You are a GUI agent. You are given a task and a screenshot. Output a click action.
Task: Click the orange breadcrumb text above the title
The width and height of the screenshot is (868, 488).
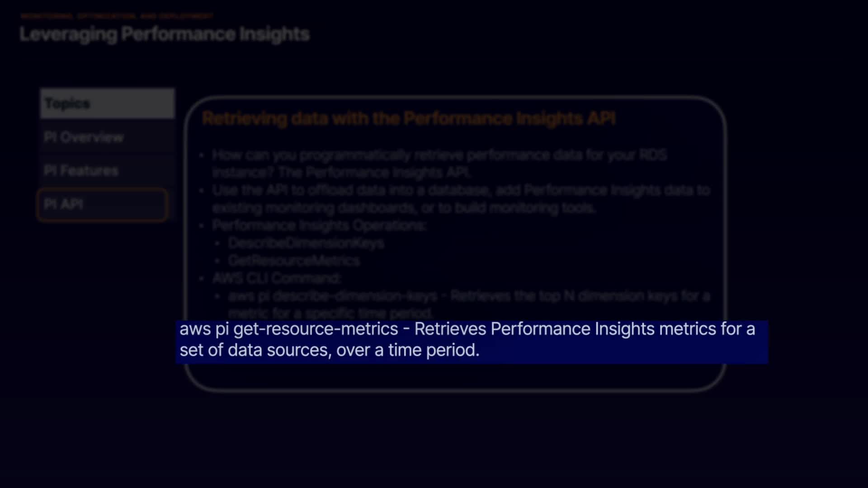(x=117, y=16)
